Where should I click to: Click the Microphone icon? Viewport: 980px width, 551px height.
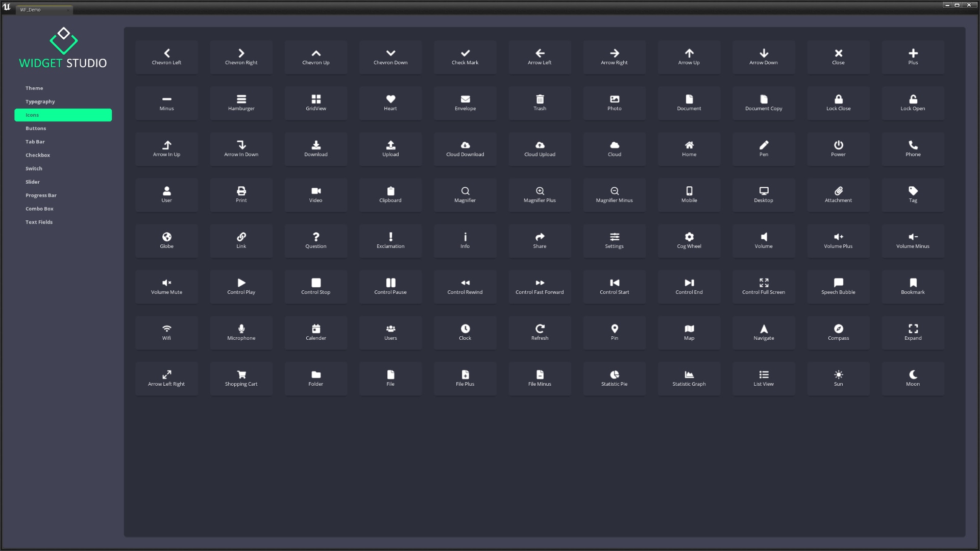(x=241, y=332)
